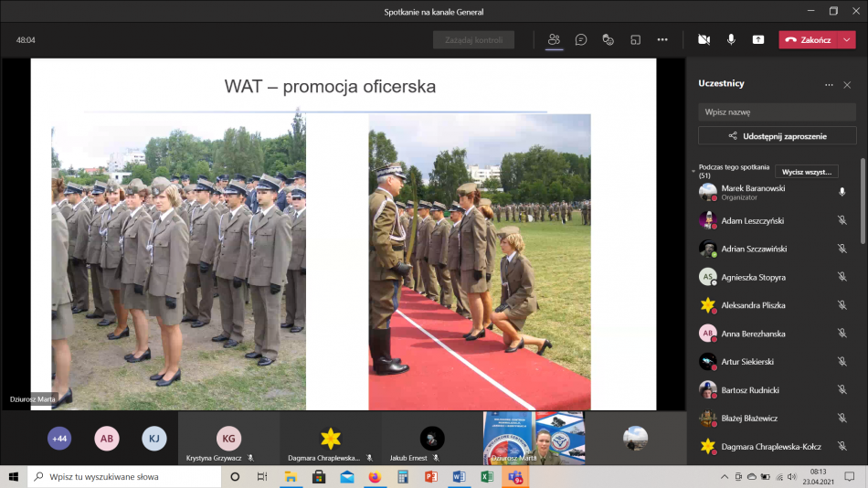
Task: Open the breakout rooms icon
Action: 635,40
